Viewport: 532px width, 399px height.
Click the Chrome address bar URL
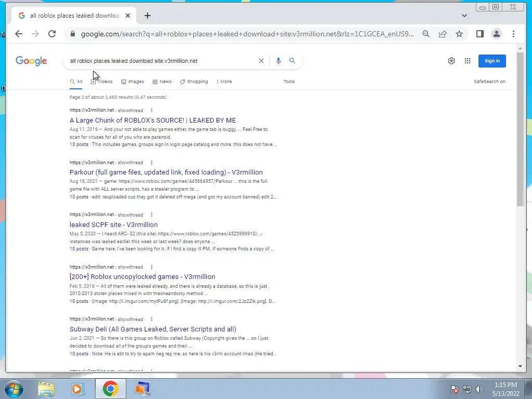point(247,34)
